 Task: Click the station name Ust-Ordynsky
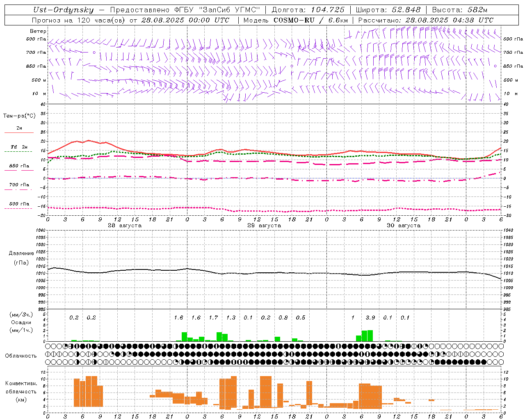64,10
